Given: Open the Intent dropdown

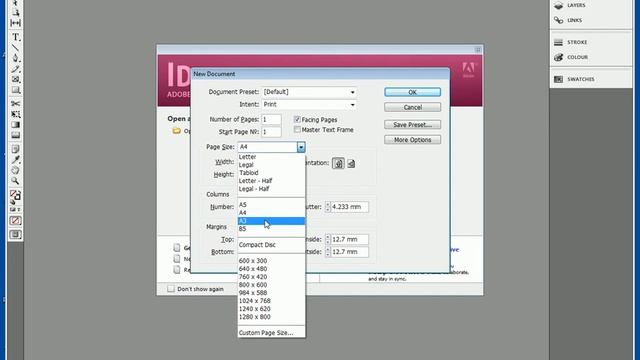Looking at the screenshot, I should click(x=309, y=104).
